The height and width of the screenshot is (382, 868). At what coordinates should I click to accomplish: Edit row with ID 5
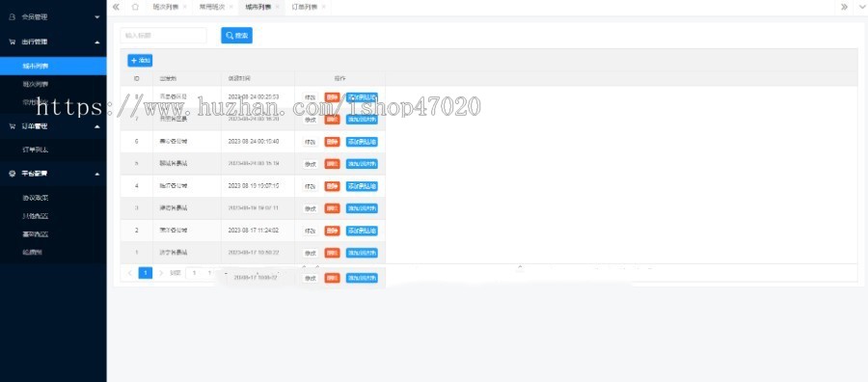310,164
